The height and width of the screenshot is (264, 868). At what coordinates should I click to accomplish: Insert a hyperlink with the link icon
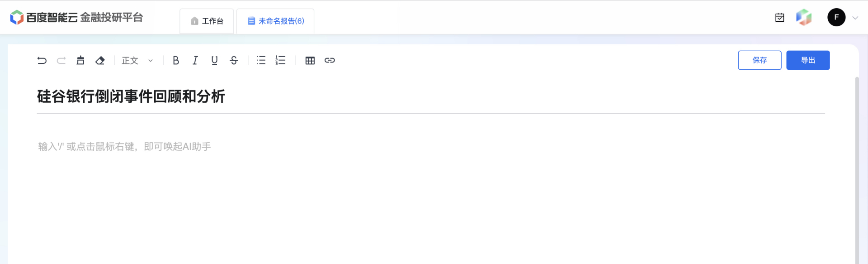[330, 60]
